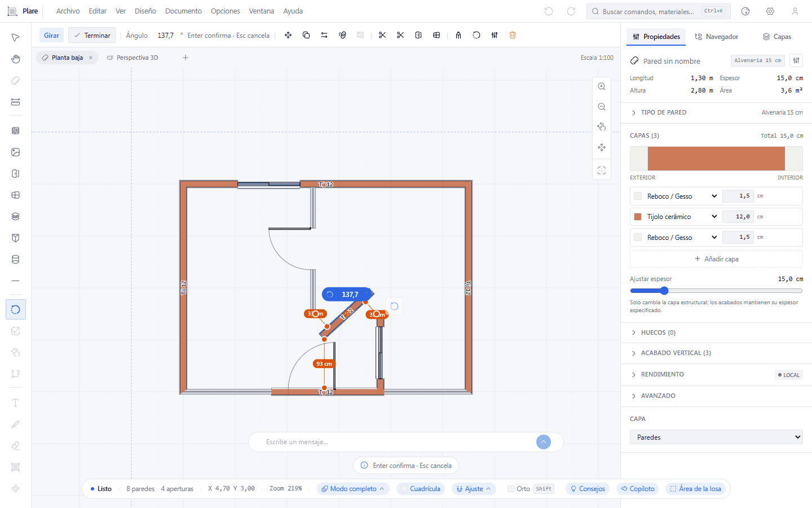This screenshot has width=812, height=508.
Task: Click the active rotate tool in sidebar
Action: [16, 309]
